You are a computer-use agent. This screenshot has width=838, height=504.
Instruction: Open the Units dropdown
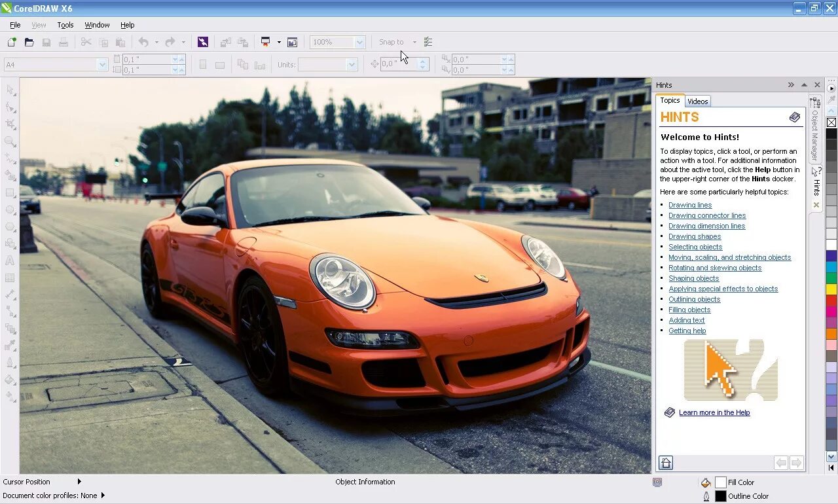click(352, 64)
